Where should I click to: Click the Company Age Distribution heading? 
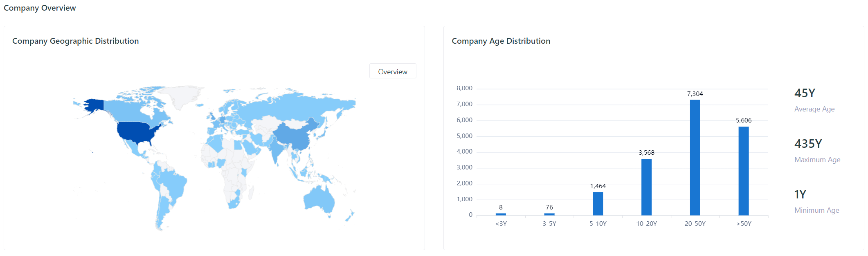pyautogui.click(x=501, y=41)
